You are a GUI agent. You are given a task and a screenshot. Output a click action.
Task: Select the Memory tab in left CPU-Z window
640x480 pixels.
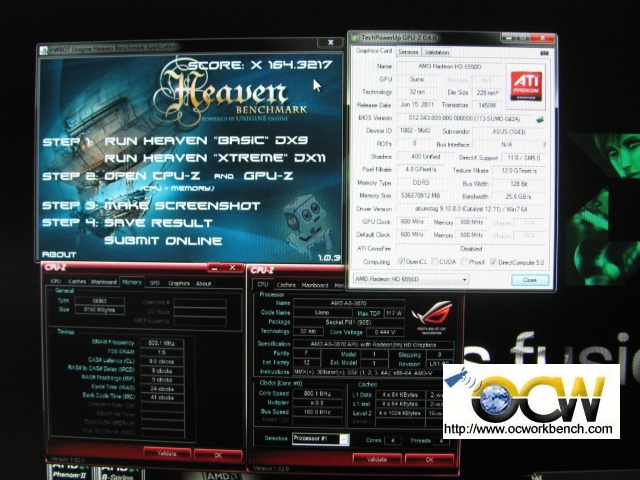(131, 282)
